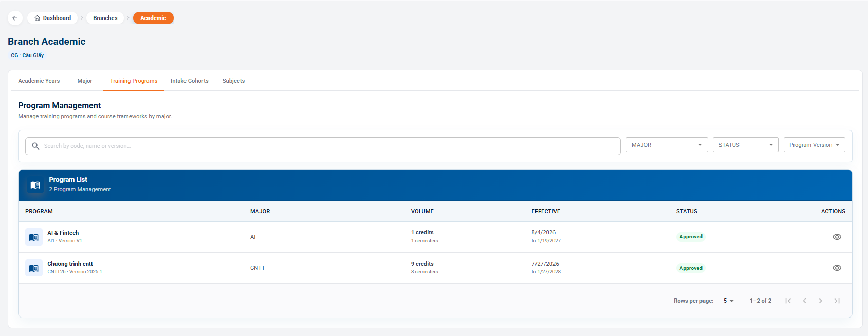Focus the program search field
This screenshot has width=868, height=336.
(323, 146)
